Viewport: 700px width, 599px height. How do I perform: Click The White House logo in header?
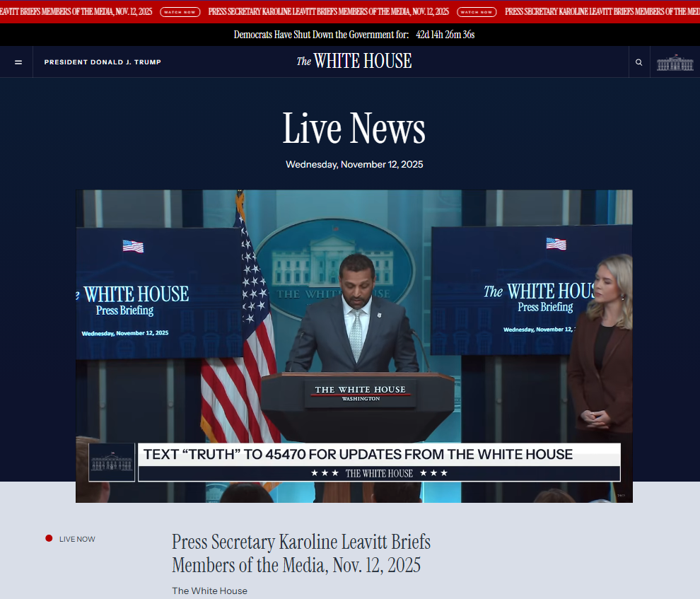click(354, 62)
